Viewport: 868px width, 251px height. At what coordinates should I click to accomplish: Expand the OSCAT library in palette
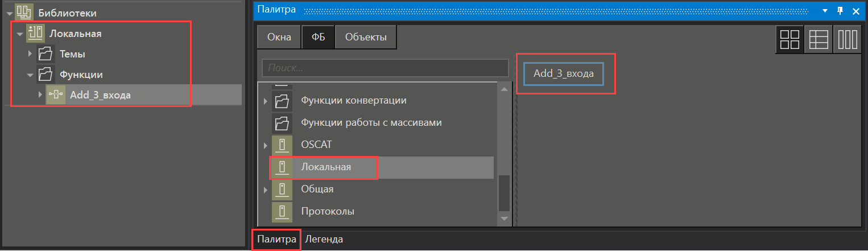(x=265, y=145)
